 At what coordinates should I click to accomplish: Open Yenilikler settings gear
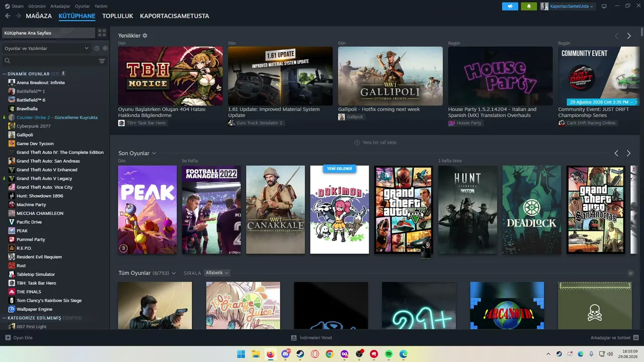(145, 36)
